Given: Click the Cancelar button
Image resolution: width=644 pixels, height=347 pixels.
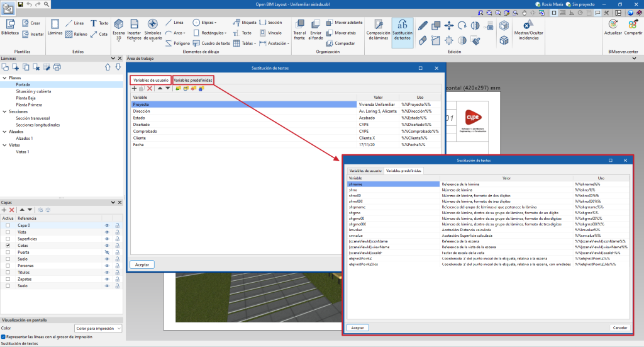Looking at the screenshot, I should tap(619, 327).
